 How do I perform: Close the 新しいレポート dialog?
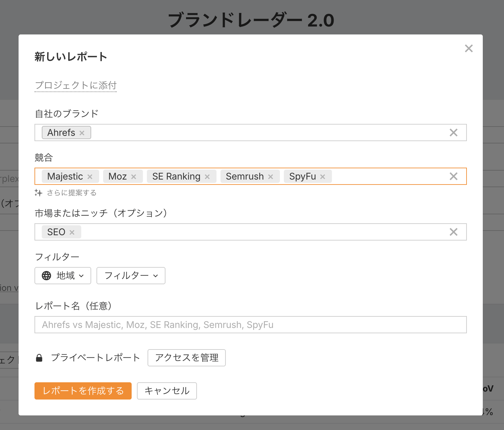pos(469,48)
